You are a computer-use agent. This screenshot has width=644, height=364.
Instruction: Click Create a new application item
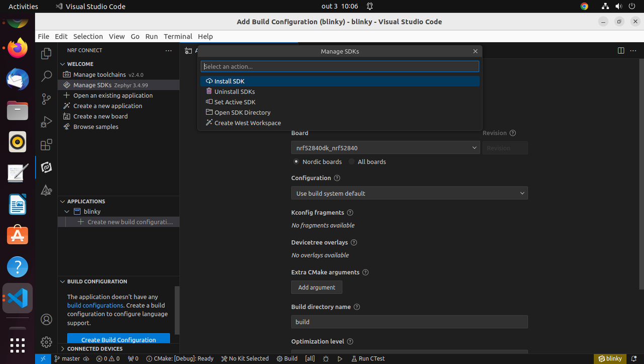(x=119, y=106)
